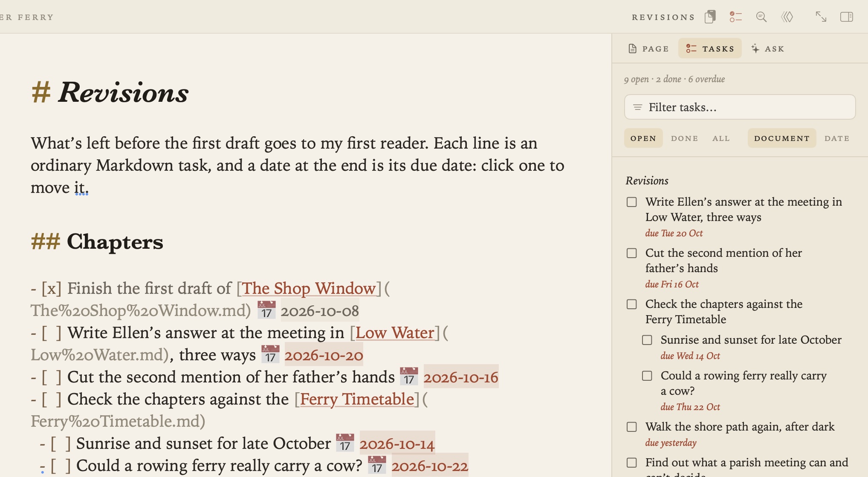Click 'due yesterday' label in tasks panel

[x=671, y=443]
